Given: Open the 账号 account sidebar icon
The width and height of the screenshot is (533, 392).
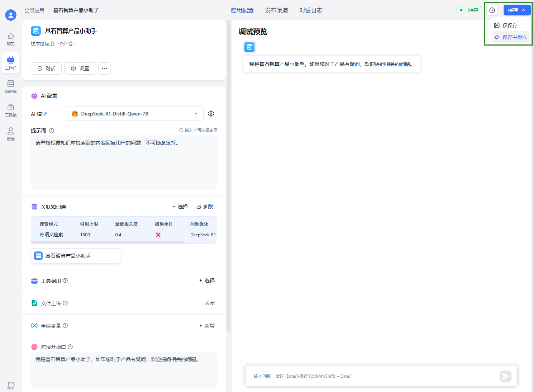Looking at the screenshot, I should [x=11, y=134].
